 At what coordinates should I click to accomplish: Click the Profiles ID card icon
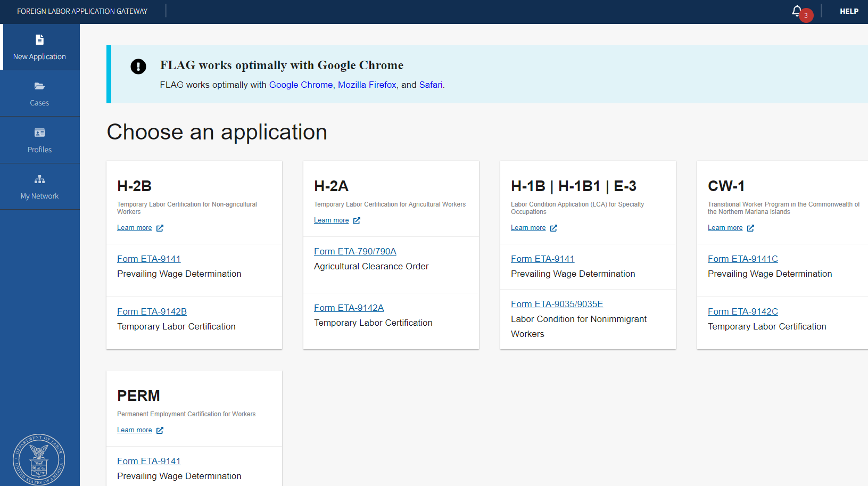pyautogui.click(x=39, y=133)
